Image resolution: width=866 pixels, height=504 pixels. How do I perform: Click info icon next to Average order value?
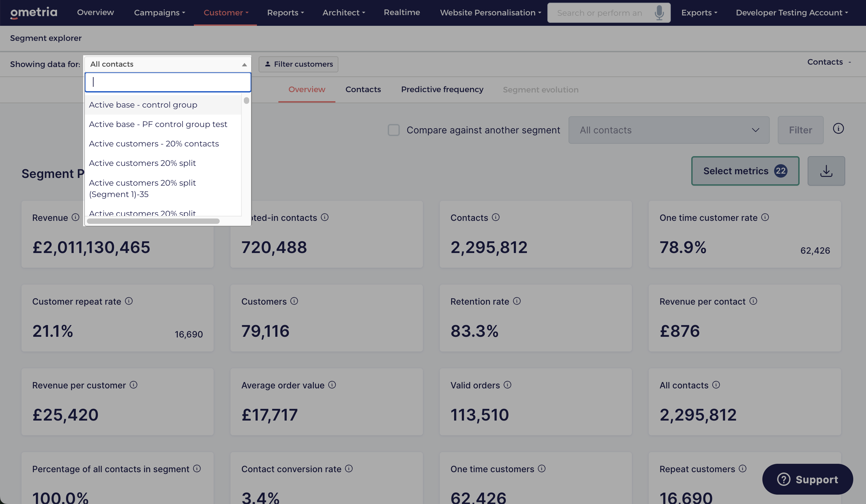332,385
